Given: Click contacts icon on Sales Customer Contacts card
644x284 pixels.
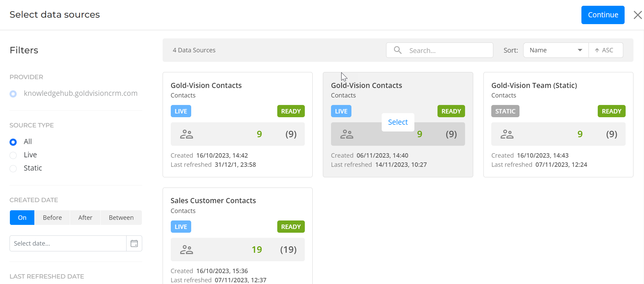Looking at the screenshot, I should point(186,250).
